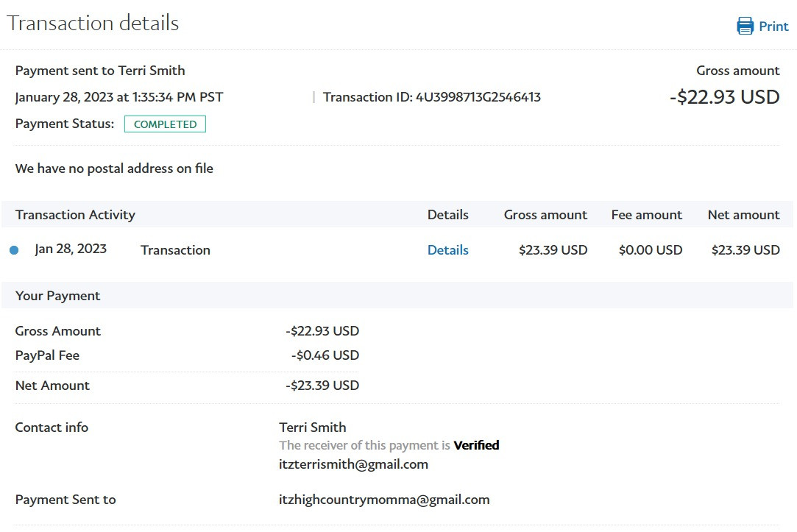Click the printer icon
This screenshot has width=797, height=532.
pyautogui.click(x=745, y=26)
